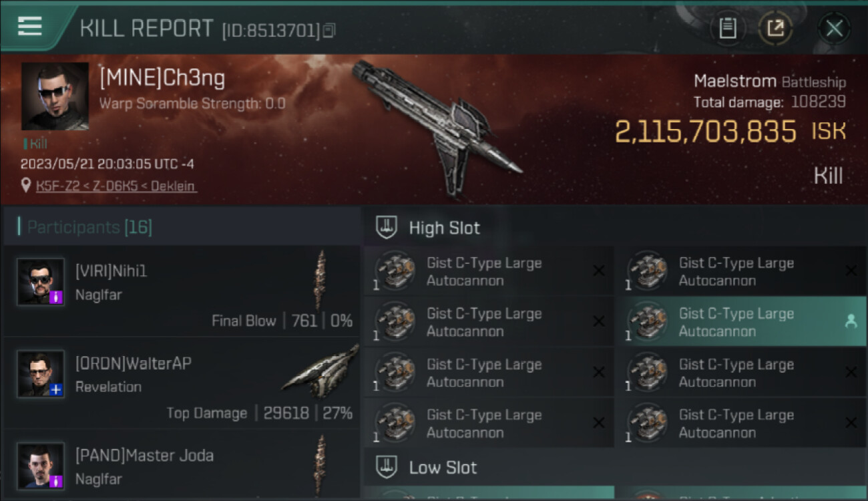Click the first autocannon module icon
The image size is (868, 501).
[x=395, y=271]
